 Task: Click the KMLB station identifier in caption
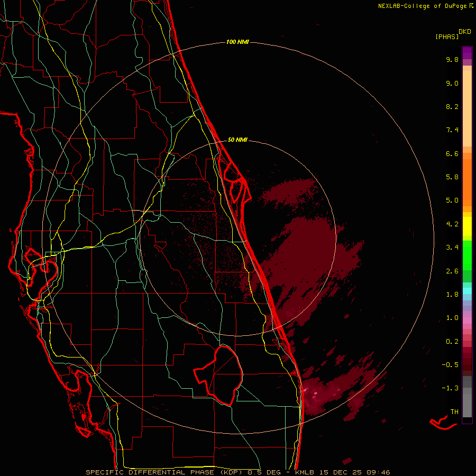click(x=304, y=472)
